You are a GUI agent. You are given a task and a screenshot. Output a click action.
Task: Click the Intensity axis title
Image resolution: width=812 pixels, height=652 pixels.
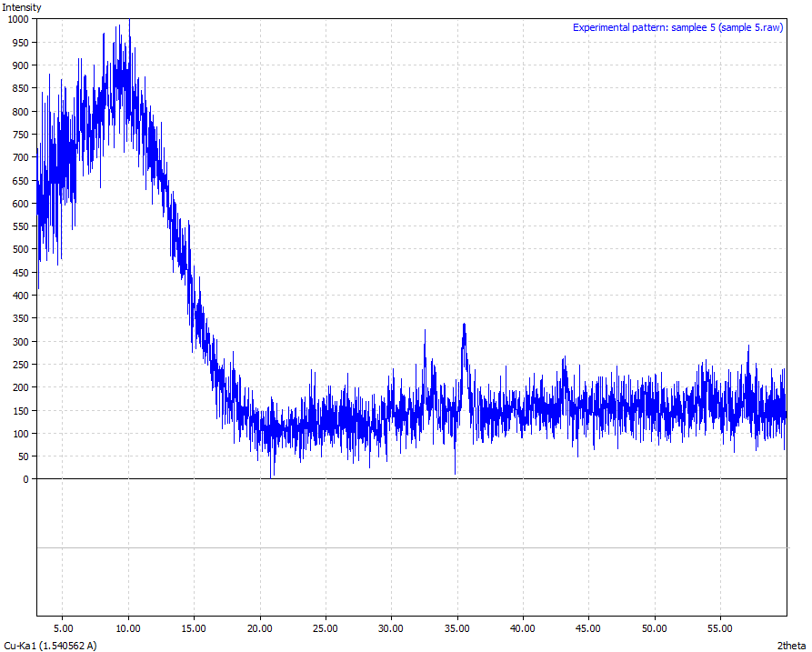(x=21, y=7)
